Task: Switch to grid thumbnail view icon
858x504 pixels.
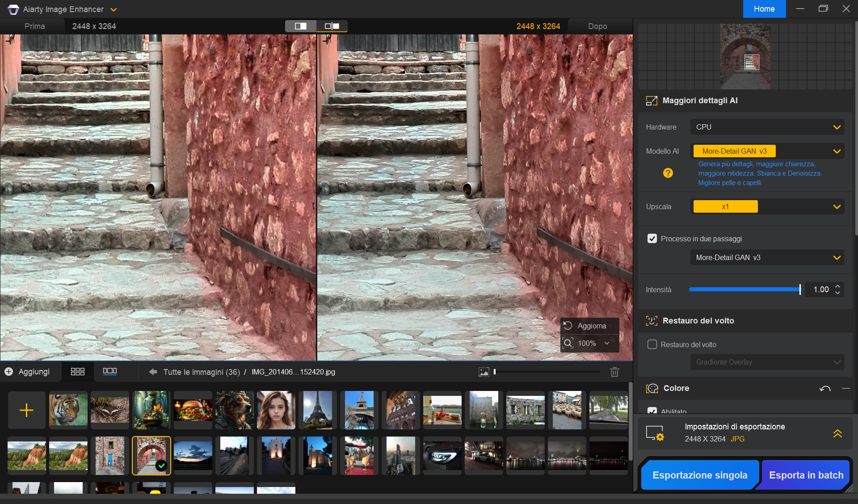Action: coord(78,372)
